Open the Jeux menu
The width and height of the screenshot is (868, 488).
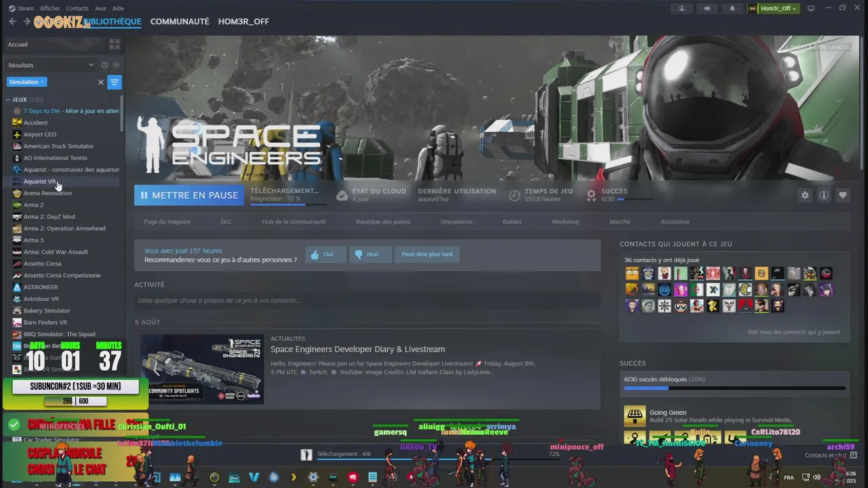[x=100, y=8]
